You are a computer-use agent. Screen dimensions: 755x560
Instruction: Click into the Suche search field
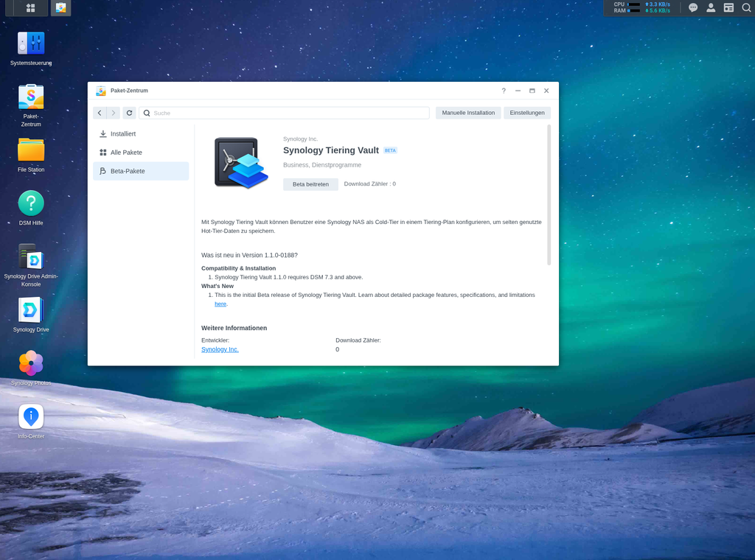[x=288, y=113]
